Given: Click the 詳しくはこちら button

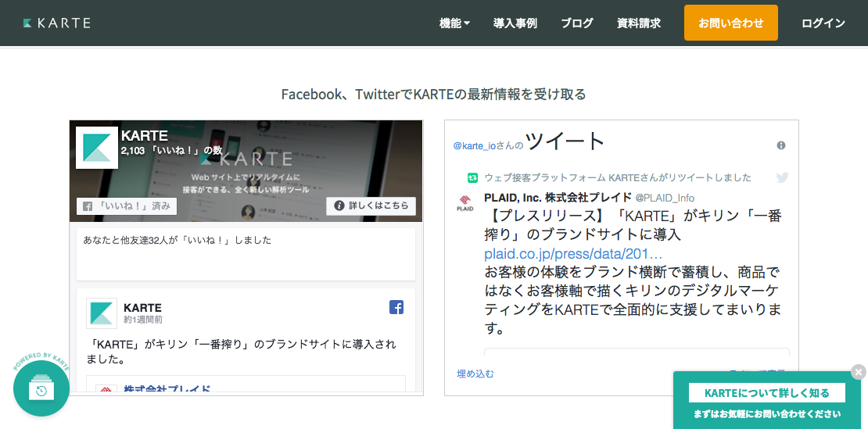Looking at the screenshot, I should (x=371, y=206).
